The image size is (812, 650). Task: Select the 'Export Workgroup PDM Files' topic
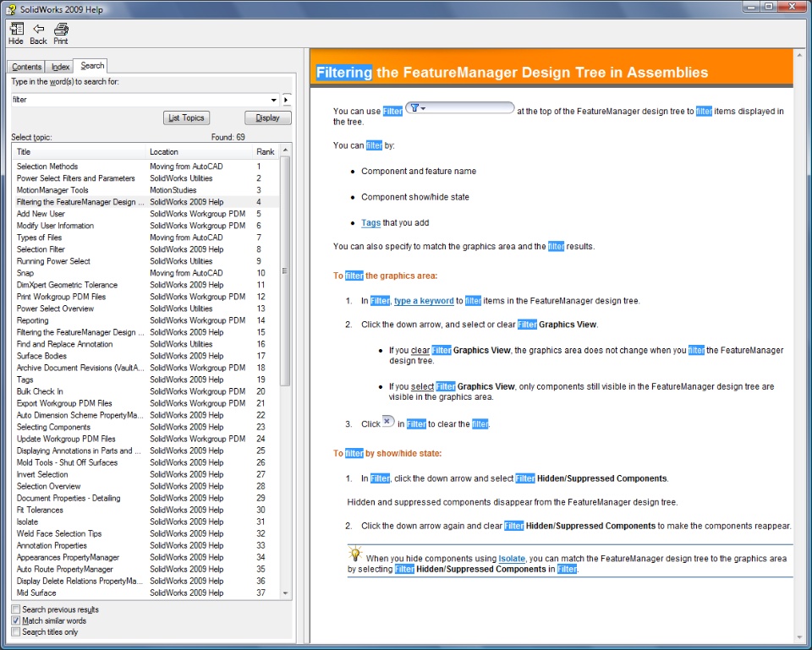(145, 403)
